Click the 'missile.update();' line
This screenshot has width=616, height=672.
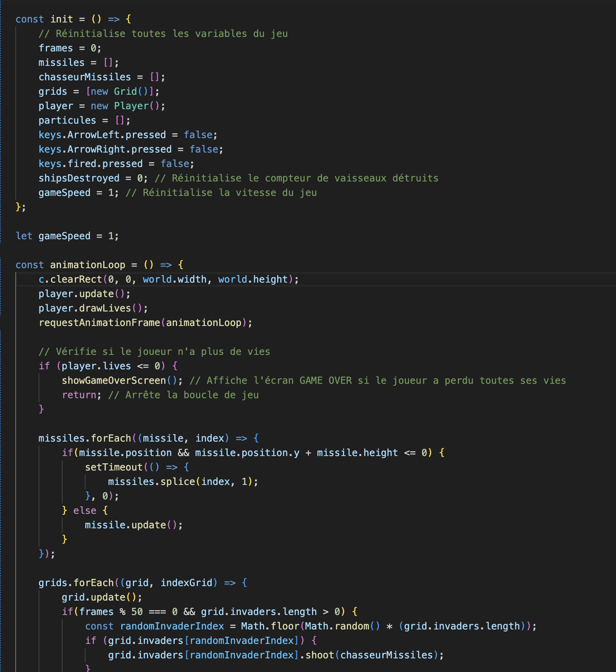tap(134, 525)
